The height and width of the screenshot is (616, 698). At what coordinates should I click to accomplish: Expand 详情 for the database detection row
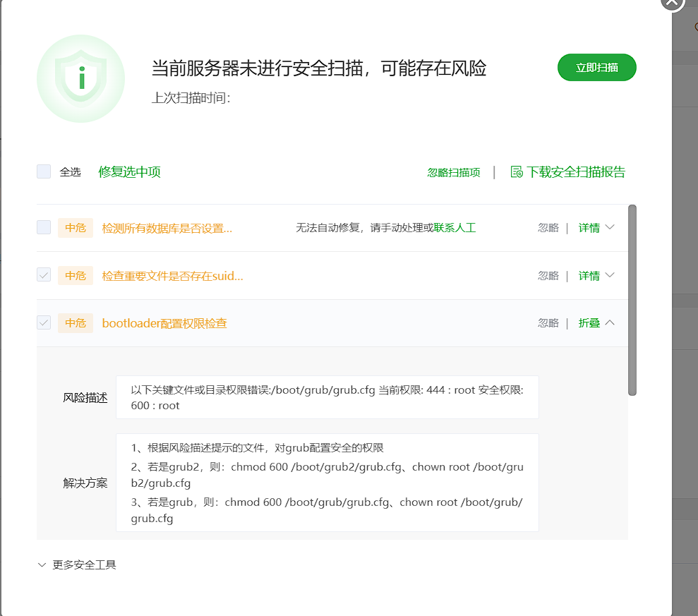(596, 228)
